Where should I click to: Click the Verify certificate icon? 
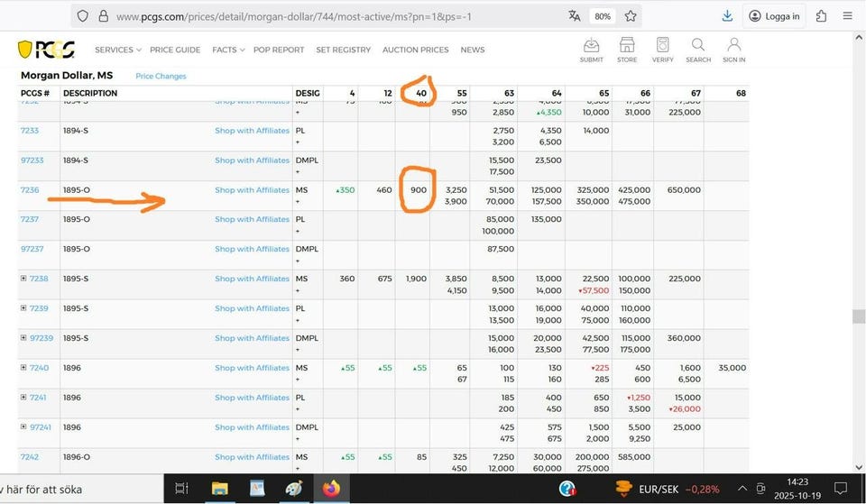[x=662, y=49]
